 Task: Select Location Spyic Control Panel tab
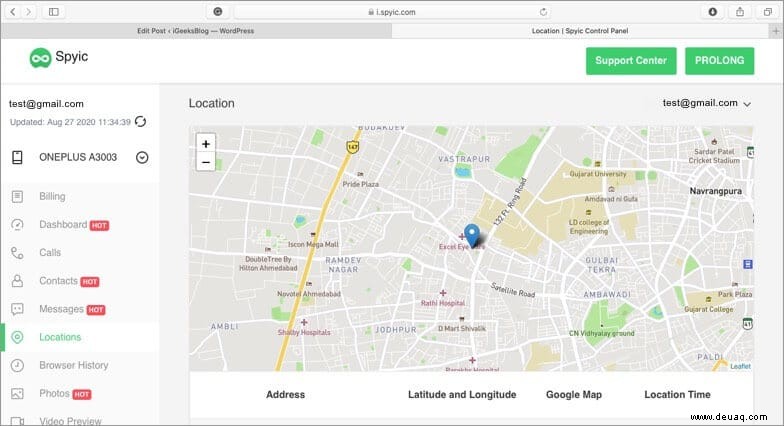580,31
